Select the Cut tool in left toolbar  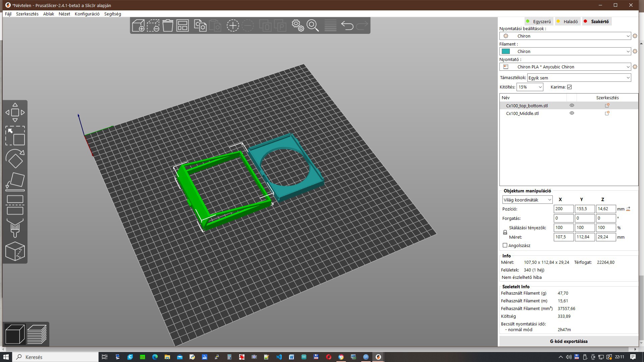click(x=15, y=205)
